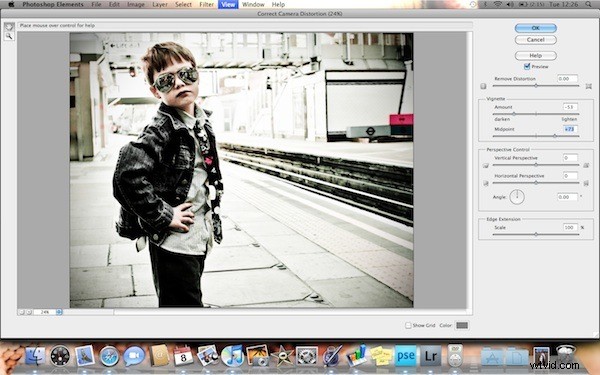
Task: Open the File menu
Action: coord(96,4)
